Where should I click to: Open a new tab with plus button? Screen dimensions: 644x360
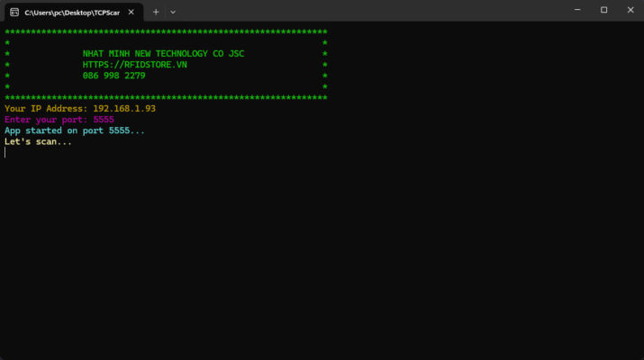pyautogui.click(x=156, y=12)
